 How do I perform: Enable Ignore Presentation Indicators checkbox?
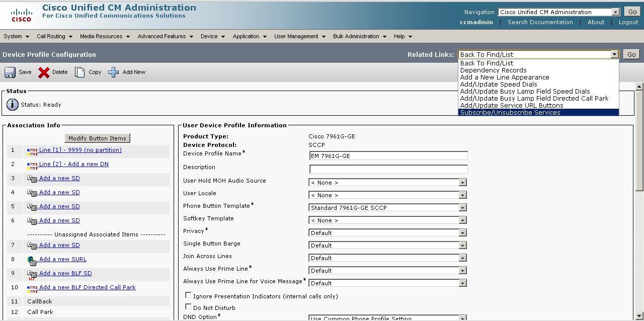tap(188, 295)
